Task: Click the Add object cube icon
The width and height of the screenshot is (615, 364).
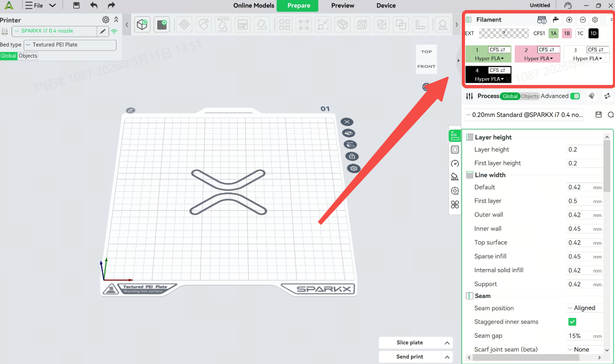Action: click(142, 25)
